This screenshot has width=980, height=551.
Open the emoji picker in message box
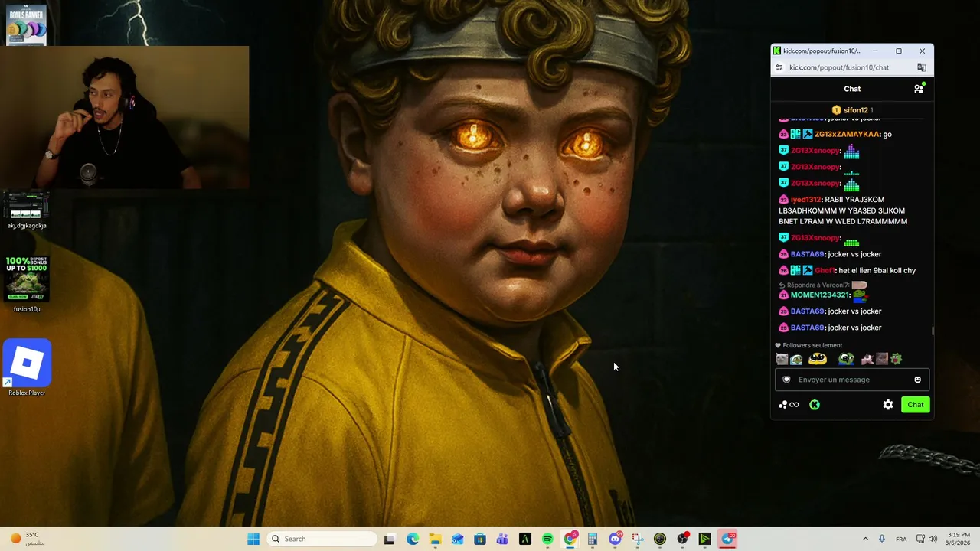pyautogui.click(x=917, y=380)
